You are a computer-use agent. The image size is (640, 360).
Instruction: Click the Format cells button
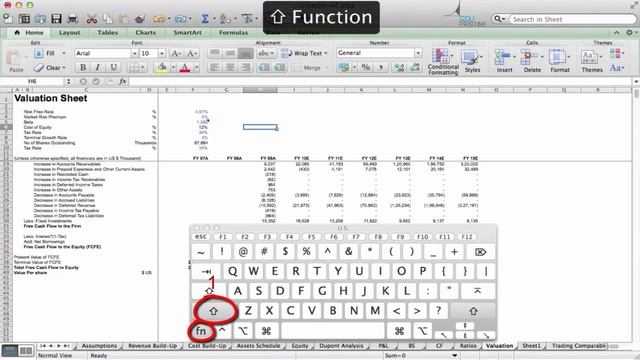click(x=560, y=61)
